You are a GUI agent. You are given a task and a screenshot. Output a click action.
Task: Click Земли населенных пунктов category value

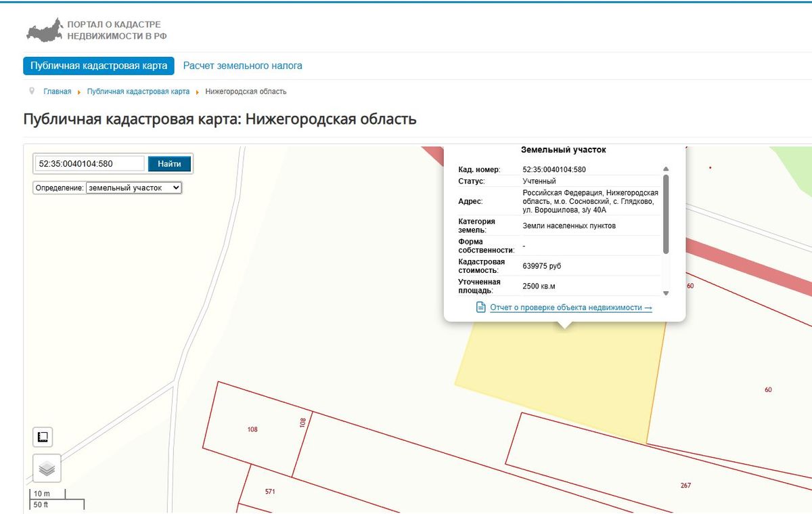tap(569, 226)
